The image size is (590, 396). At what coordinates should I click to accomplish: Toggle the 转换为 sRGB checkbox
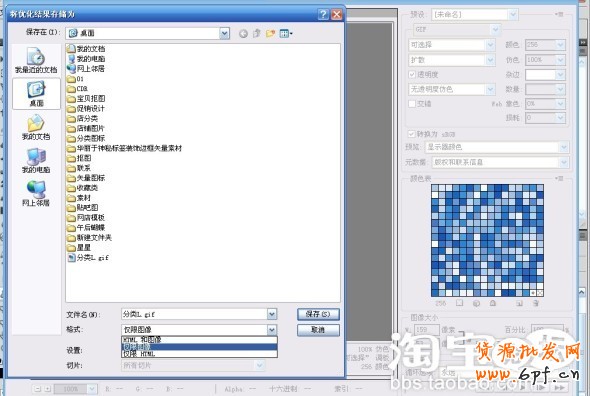click(x=411, y=134)
